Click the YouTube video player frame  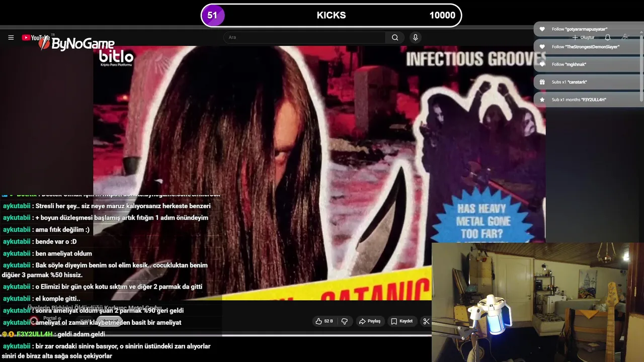tap(319, 173)
